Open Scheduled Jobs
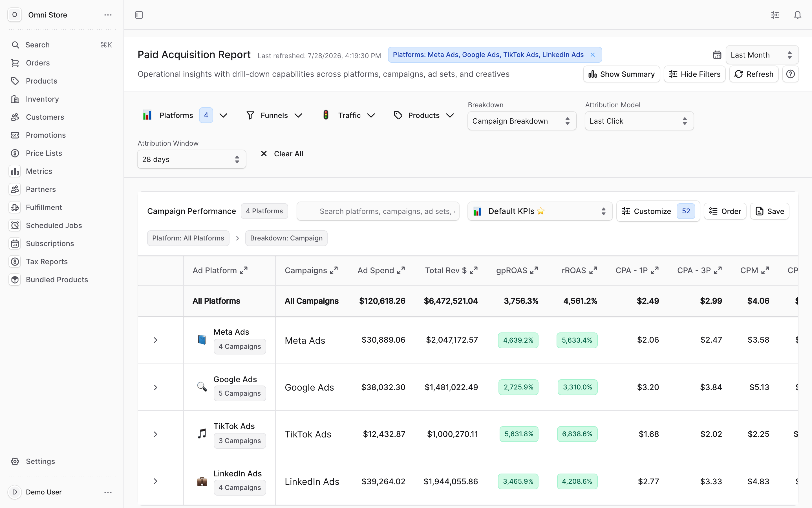The image size is (812, 508). pyautogui.click(x=62, y=225)
